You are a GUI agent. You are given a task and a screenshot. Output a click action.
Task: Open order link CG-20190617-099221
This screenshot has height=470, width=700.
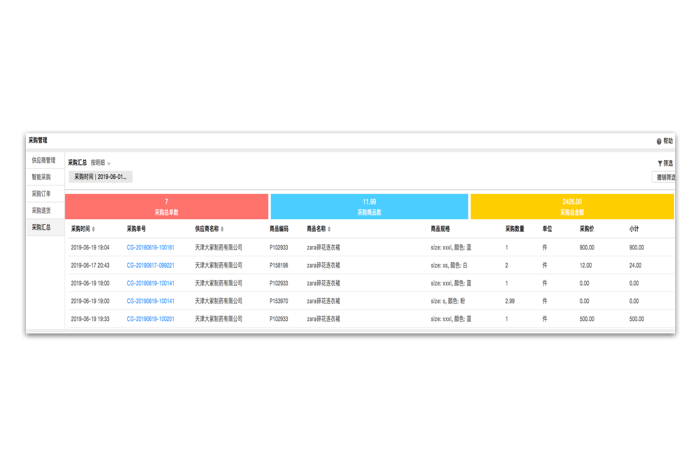click(150, 265)
